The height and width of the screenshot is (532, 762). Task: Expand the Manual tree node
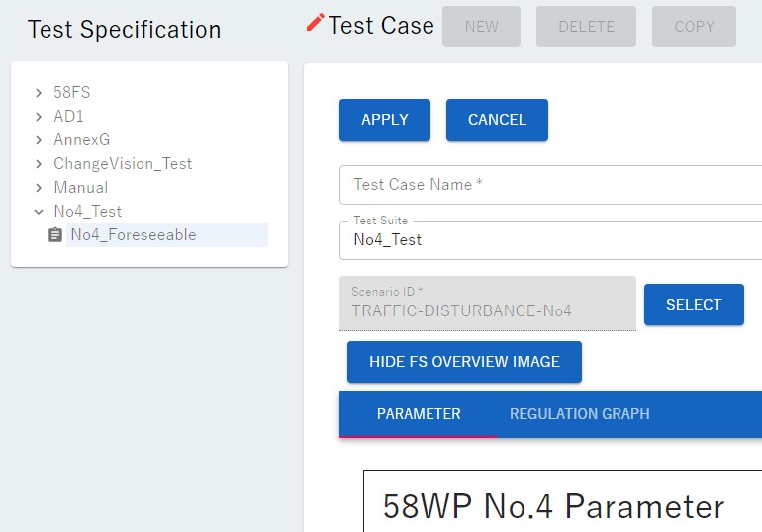point(39,188)
